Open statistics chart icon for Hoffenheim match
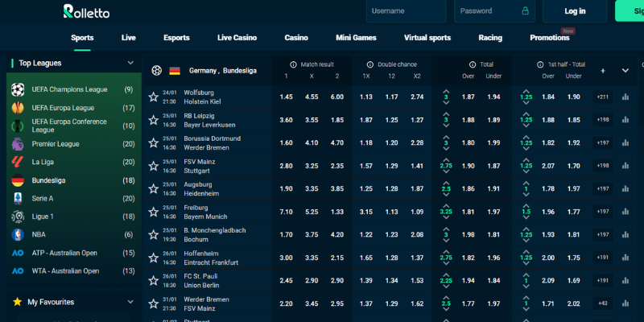This screenshot has width=644, height=322. coord(625,258)
